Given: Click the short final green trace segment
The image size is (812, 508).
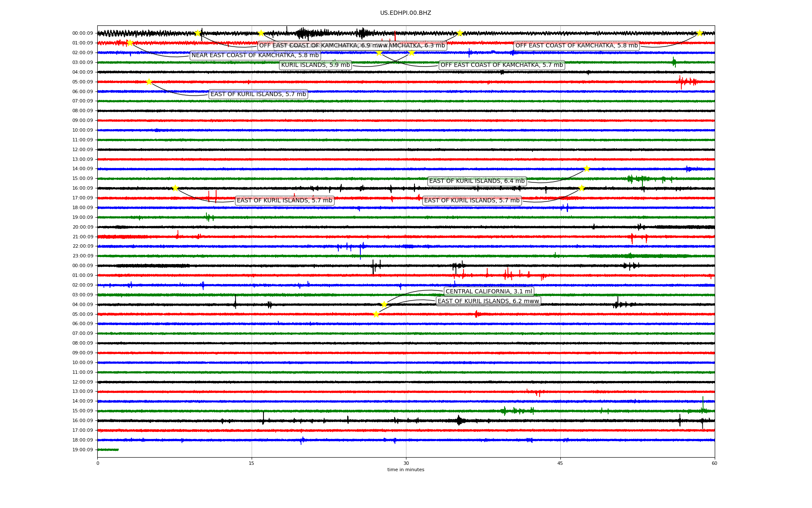Looking at the screenshot, I should pos(108,450).
